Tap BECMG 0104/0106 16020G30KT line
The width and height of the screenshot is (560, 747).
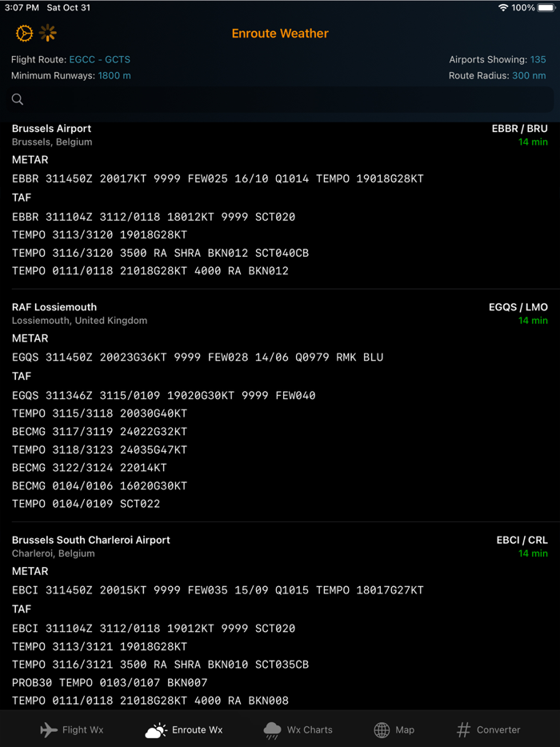coord(100,486)
